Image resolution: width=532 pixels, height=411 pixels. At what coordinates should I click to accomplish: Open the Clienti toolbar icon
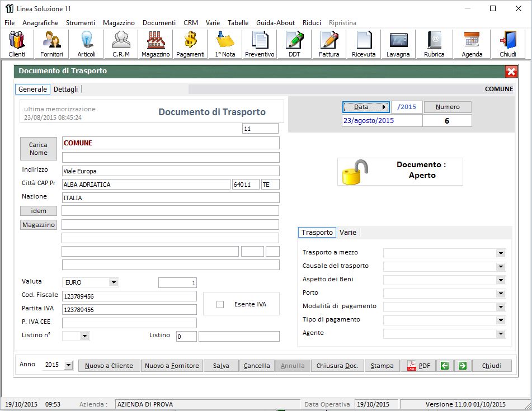tap(17, 44)
